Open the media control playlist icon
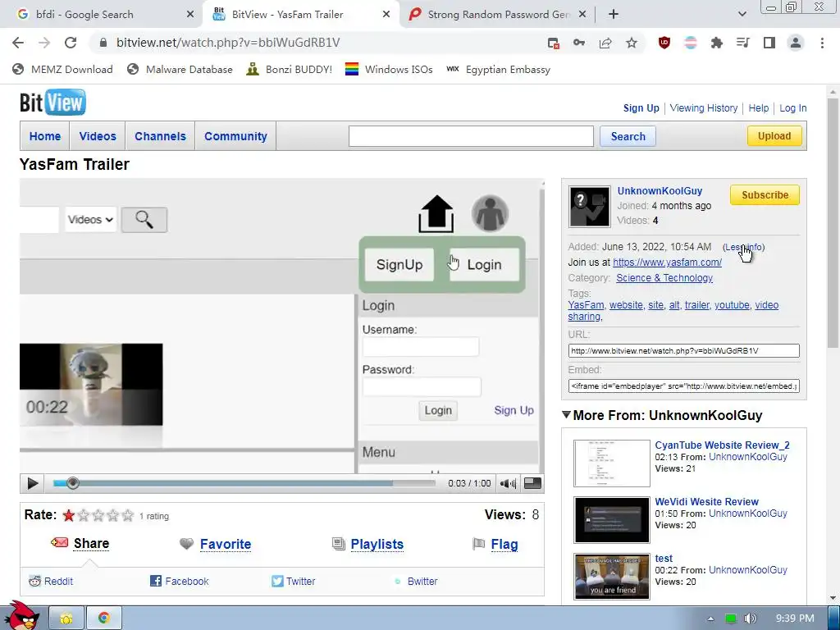Image resolution: width=840 pixels, height=630 pixels. 743,43
